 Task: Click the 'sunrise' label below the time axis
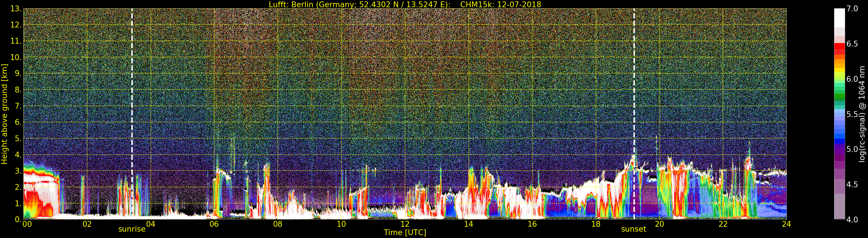point(132,229)
